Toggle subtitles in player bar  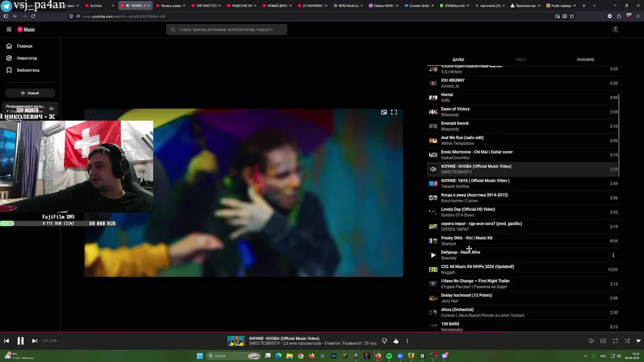603,341
